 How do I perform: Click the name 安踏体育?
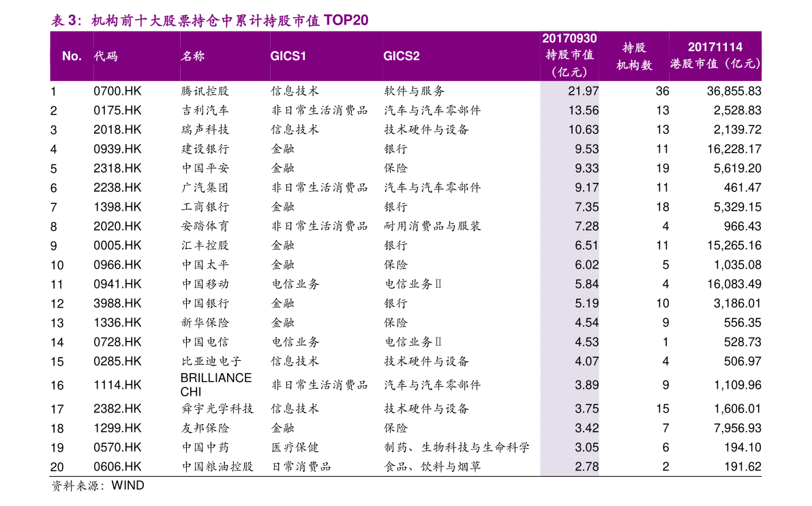205,226
